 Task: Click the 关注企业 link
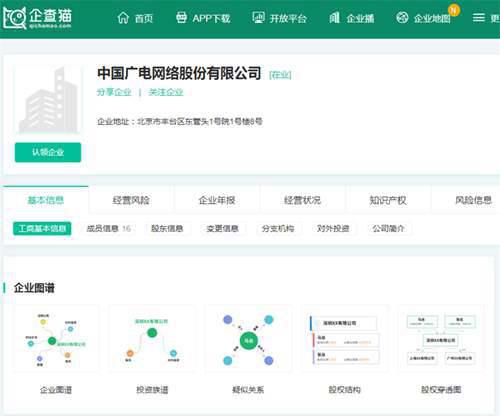pyautogui.click(x=166, y=92)
